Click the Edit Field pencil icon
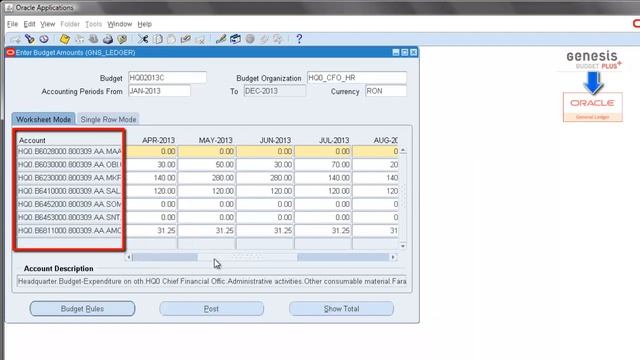 coord(221,39)
